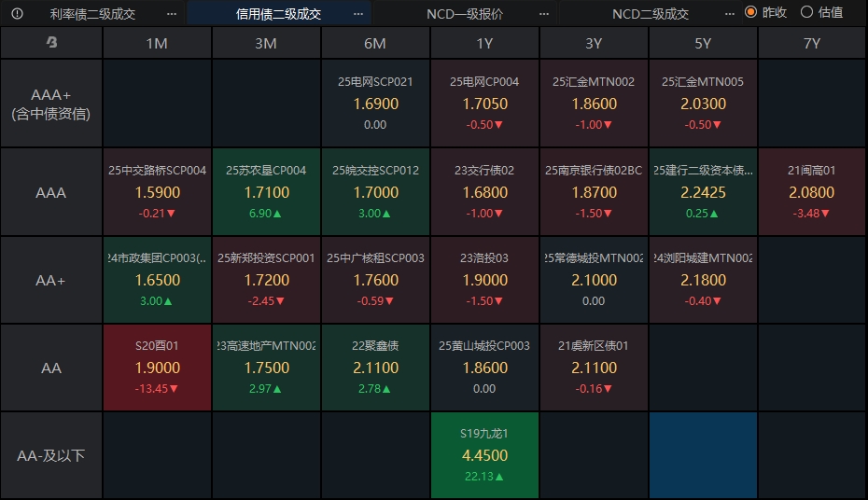Viewport: 868px width, 500px height.
Task: Open the NCD二级成交 tab
Action: click(x=651, y=14)
